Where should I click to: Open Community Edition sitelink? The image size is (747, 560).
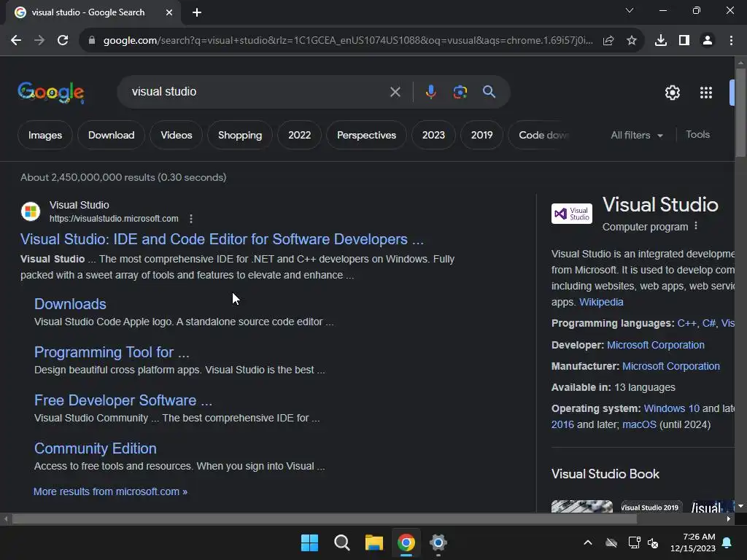tap(96, 448)
